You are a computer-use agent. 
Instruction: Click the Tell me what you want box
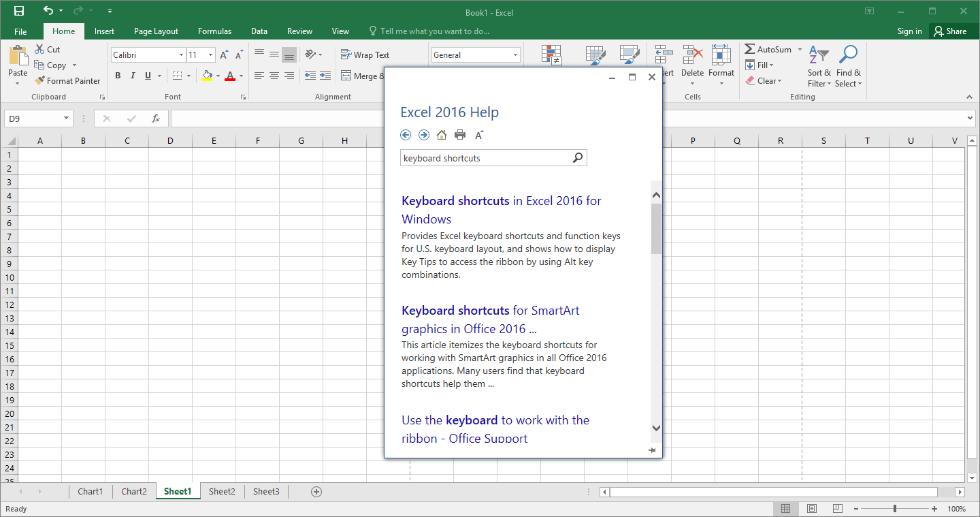coord(429,31)
